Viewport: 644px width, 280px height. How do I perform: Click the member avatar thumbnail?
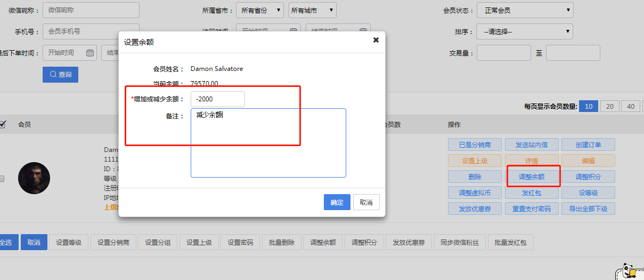(x=34, y=178)
